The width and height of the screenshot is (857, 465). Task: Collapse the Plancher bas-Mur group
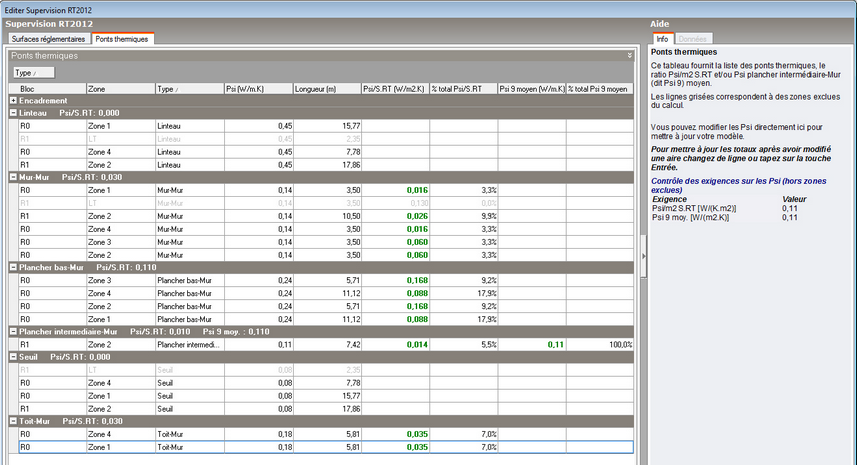tap(13, 267)
